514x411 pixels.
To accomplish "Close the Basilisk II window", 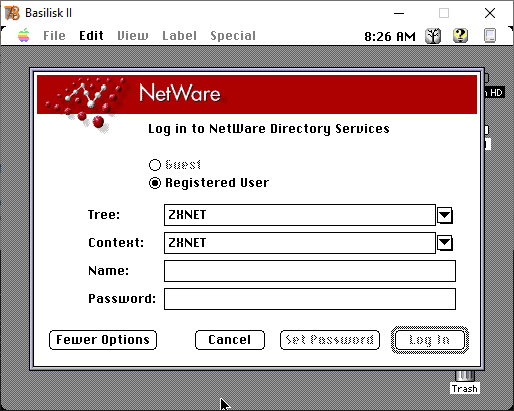I will coord(490,13).
